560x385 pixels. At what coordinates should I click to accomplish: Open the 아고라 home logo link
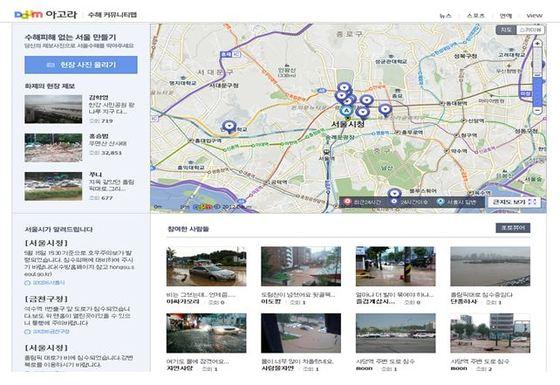61,15
